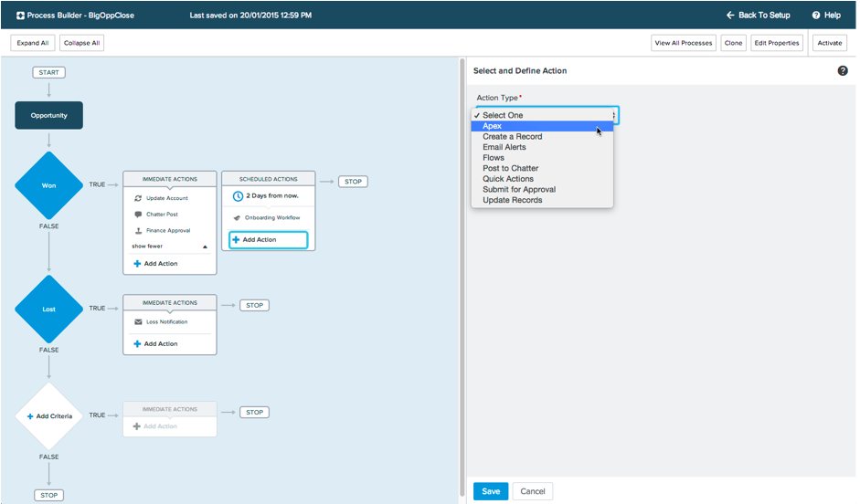Click the Chatter Post speech bubble icon

138,215
